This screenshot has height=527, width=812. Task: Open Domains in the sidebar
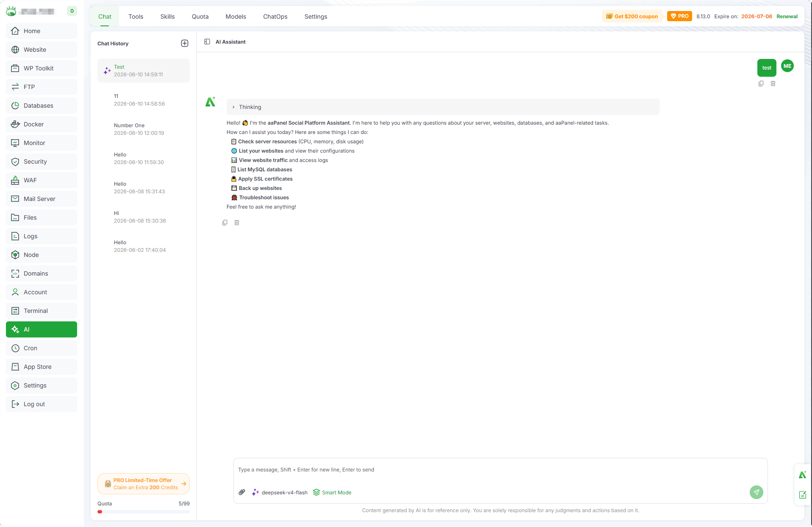coord(42,273)
